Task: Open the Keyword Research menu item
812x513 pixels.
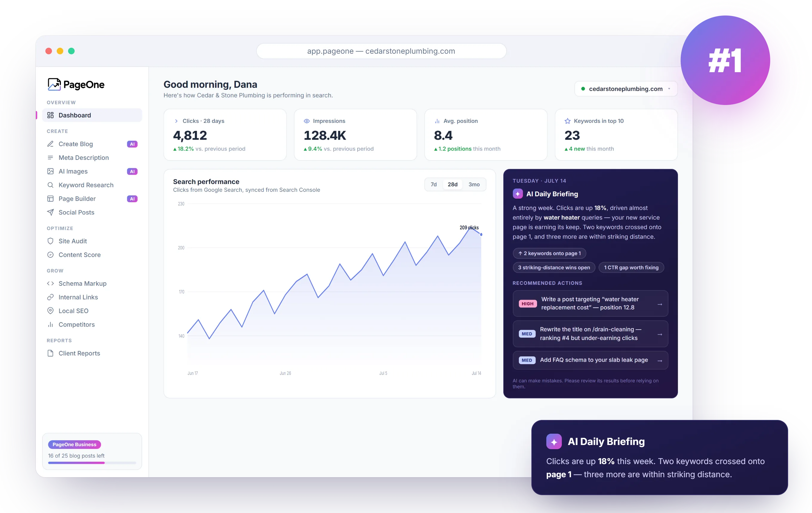Action: [92, 185]
